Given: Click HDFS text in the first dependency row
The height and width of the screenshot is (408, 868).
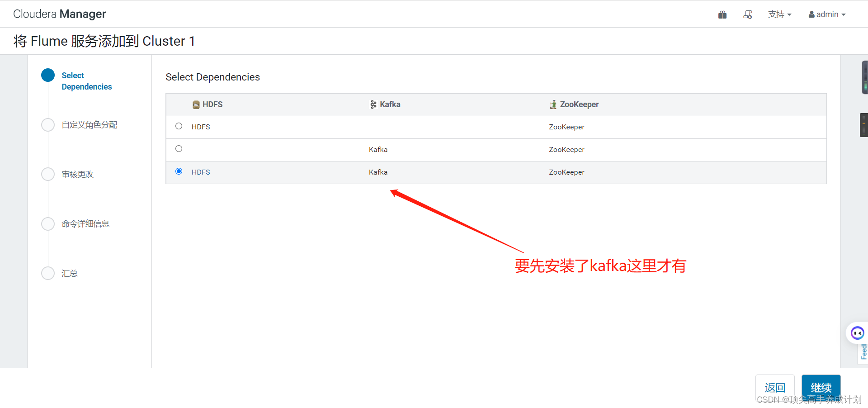Looking at the screenshot, I should click(201, 127).
